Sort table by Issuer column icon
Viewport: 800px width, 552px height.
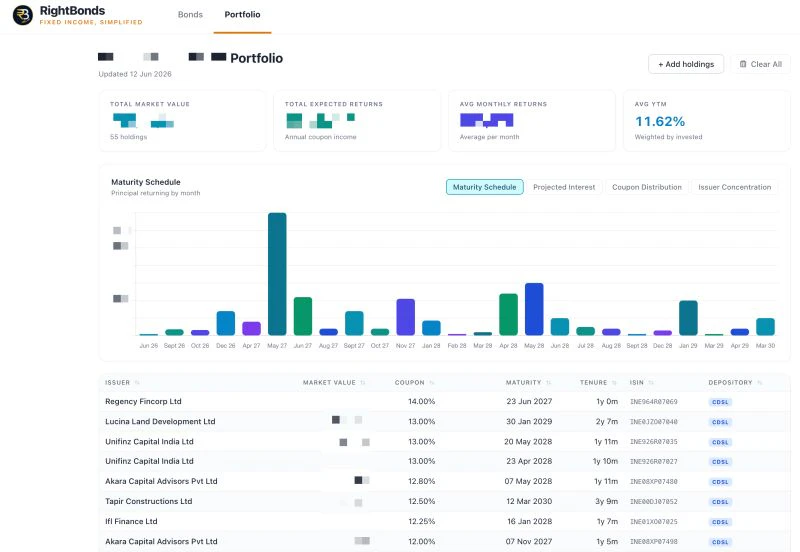point(137,383)
